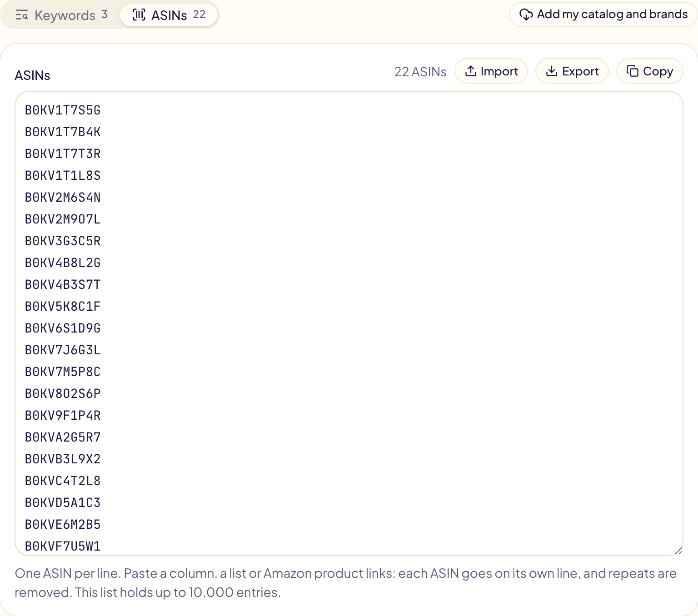Click the 22 ASINs count label
This screenshot has height=616, width=698.
point(420,72)
